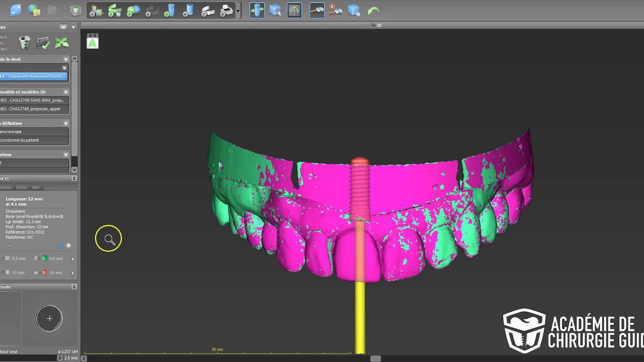Click the blue cube with hand icon
This screenshot has height=362, width=644.
pyautogui.click(x=354, y=11)
